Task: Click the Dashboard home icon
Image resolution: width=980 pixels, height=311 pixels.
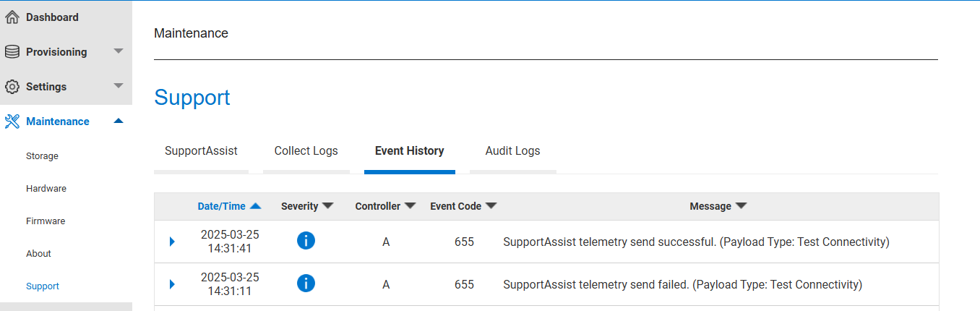Action: click(x=12, y=17)
